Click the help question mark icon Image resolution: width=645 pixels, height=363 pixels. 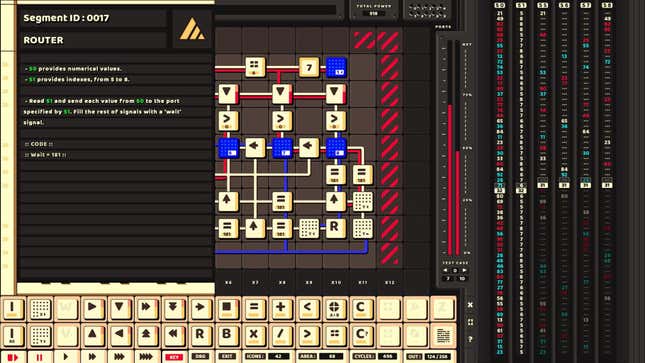pyautogui.click(x=470, y=339)
